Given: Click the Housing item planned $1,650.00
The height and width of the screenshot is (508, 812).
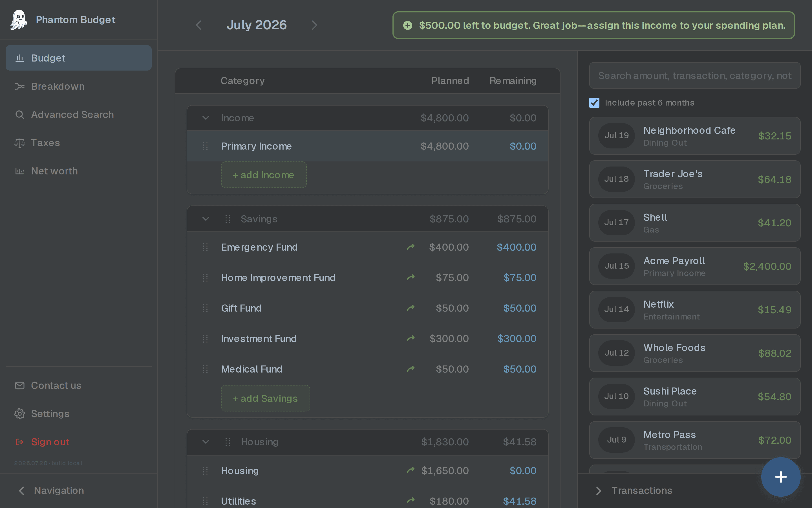Looking at the screenshot, I should (x=445, y=471).
